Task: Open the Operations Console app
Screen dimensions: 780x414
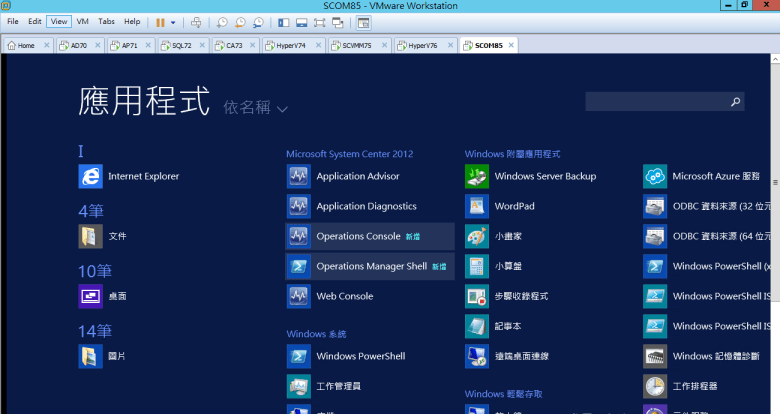Action: point(357,236)
